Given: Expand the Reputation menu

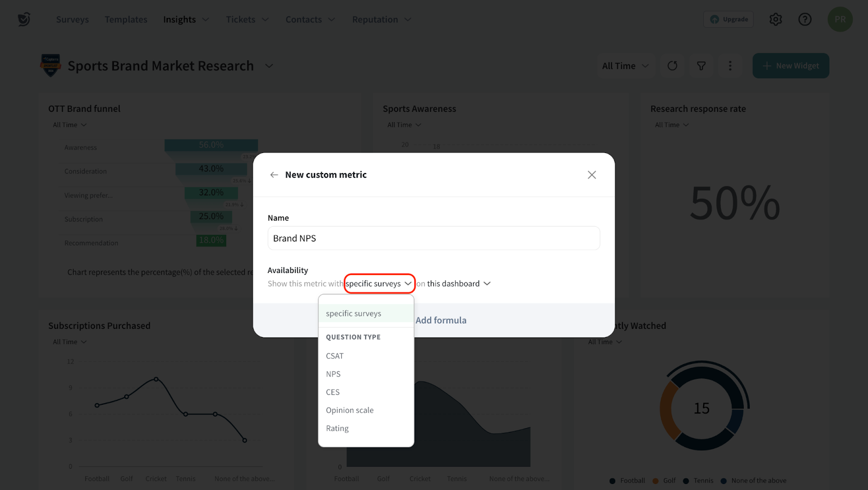Looking at the screenshot, I should click(381, 20).
